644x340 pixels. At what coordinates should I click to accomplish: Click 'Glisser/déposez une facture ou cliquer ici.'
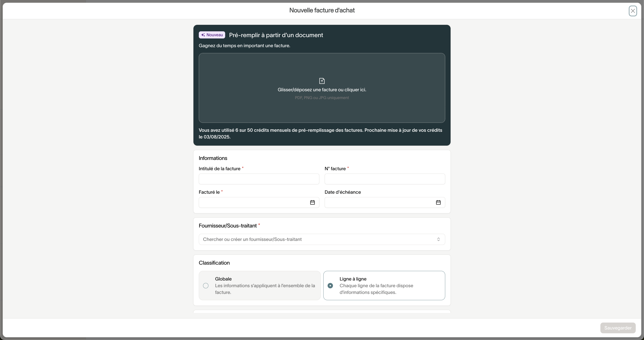322,89
